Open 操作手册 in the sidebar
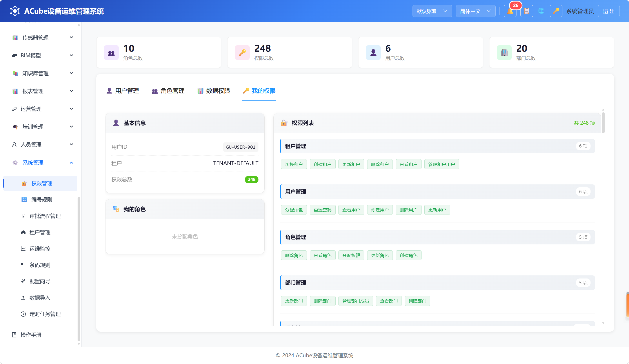The width and height of the screenshot is (629, 364). (40, 335)
